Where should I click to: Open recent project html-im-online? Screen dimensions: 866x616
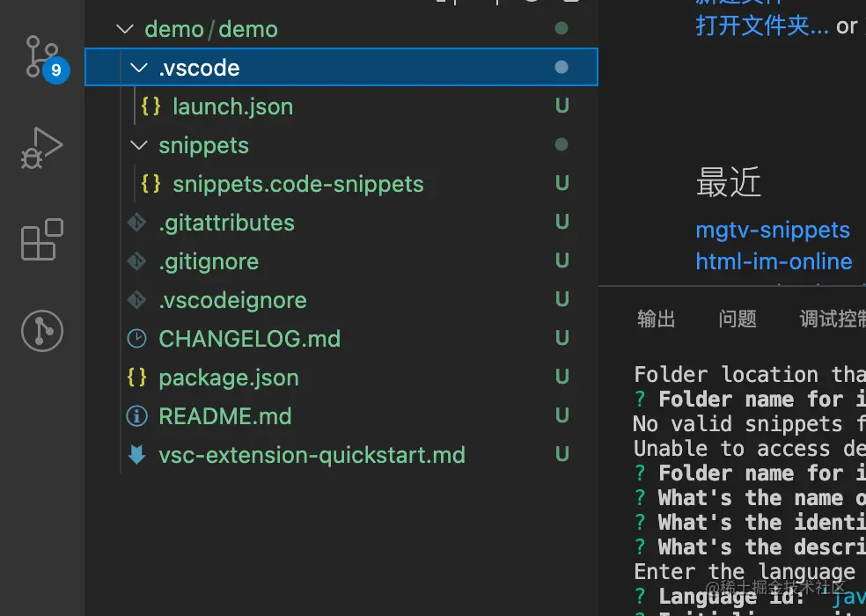(x=774, y=261)
